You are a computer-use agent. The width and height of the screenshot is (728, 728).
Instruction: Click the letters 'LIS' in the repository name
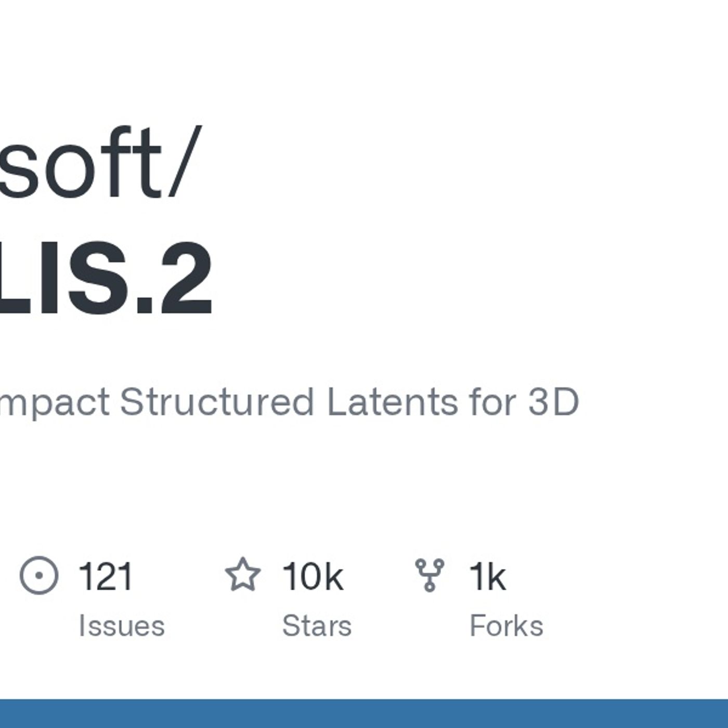(63, 278)
